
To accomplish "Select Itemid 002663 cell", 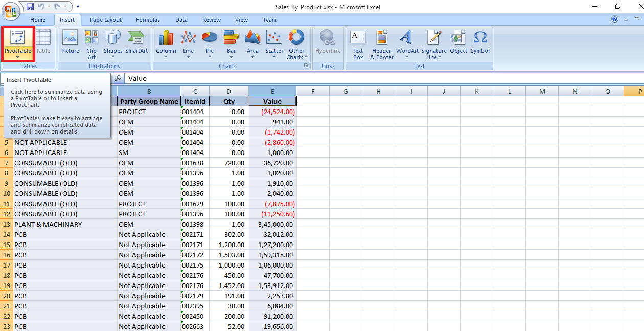I will click(x=195, y=326).
